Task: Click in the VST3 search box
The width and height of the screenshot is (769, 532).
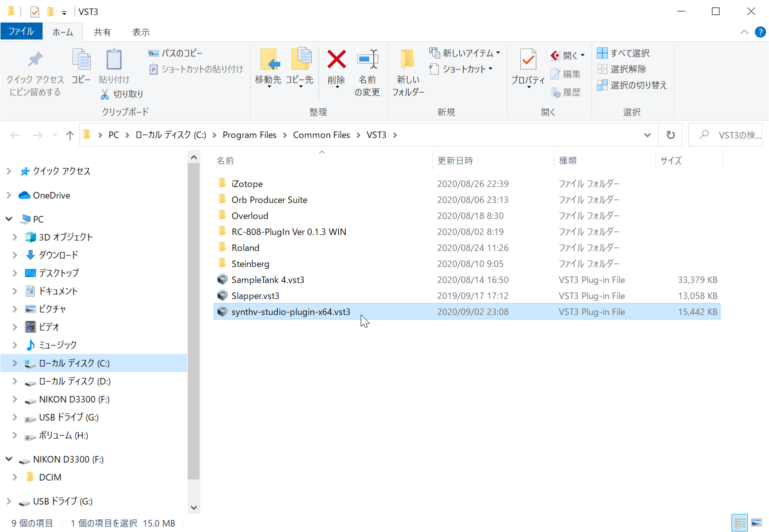Action: point(725,135)
